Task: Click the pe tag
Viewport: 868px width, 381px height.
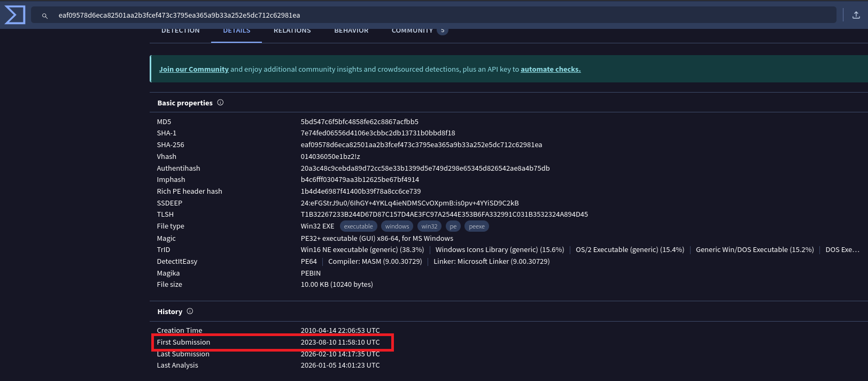Action: [453, 226]
